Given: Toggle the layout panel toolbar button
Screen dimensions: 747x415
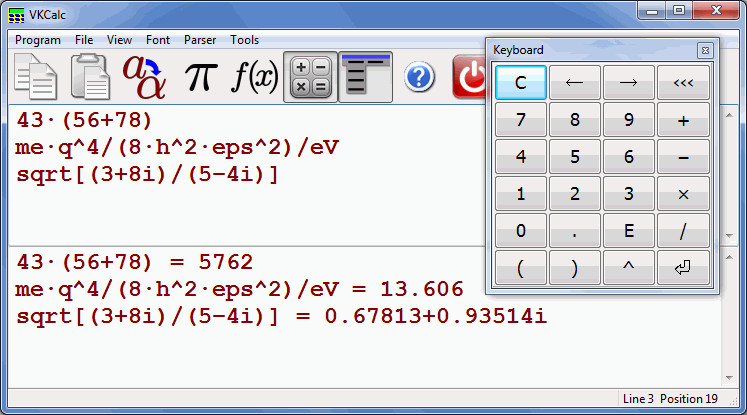Looking at the screenshot, I should 365,77.
